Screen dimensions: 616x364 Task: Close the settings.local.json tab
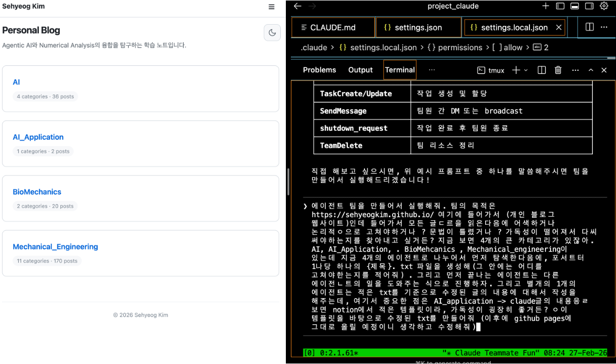[559, 28]
